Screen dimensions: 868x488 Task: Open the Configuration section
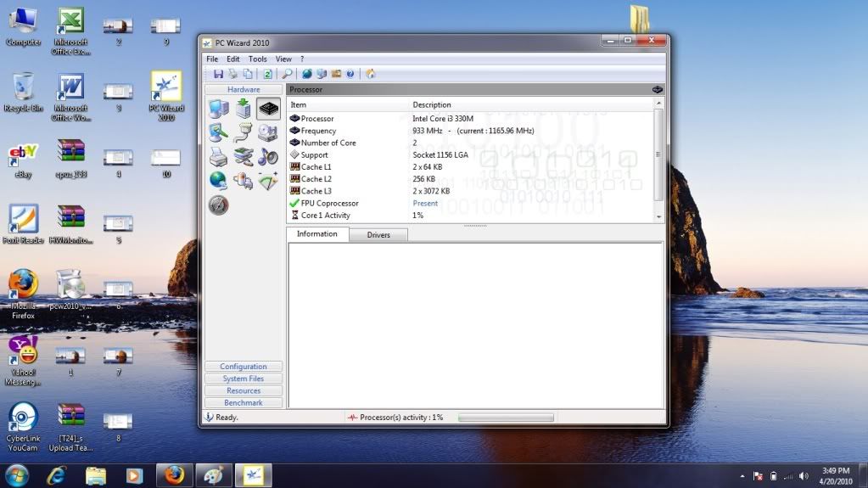pyautogui.click(x=244, y=366)
